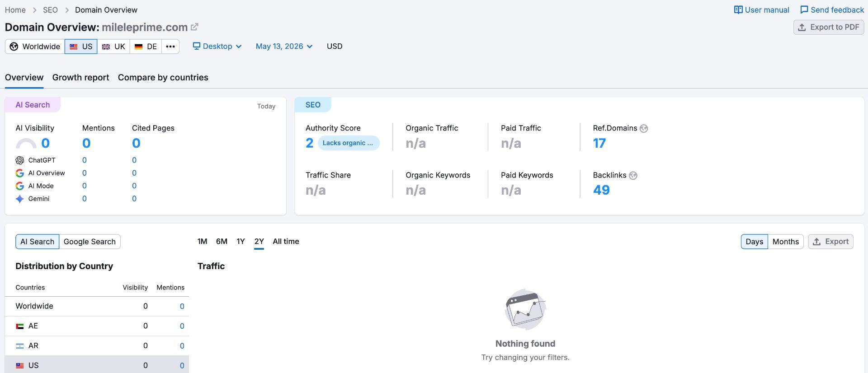Open Ref.Domains value 17
This screenshot has height=373, width=868.
[599, 143]
